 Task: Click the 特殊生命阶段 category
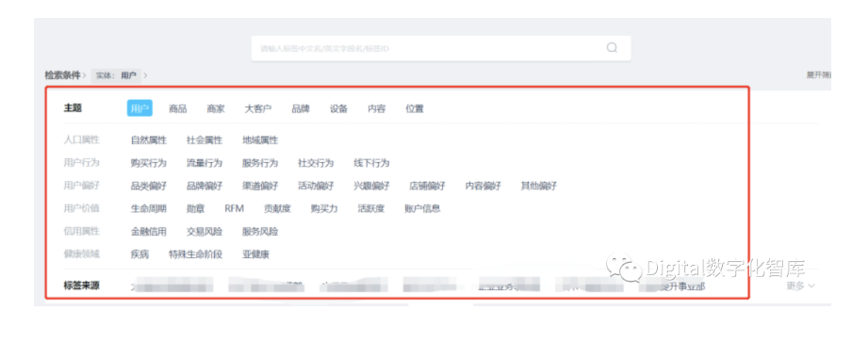tap(195, 254)
